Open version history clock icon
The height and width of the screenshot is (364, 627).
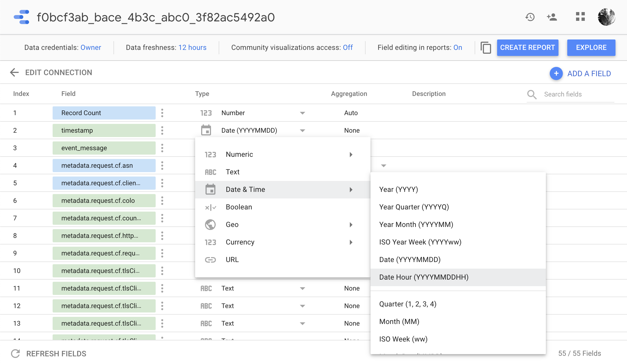click(x=530, y=17)
